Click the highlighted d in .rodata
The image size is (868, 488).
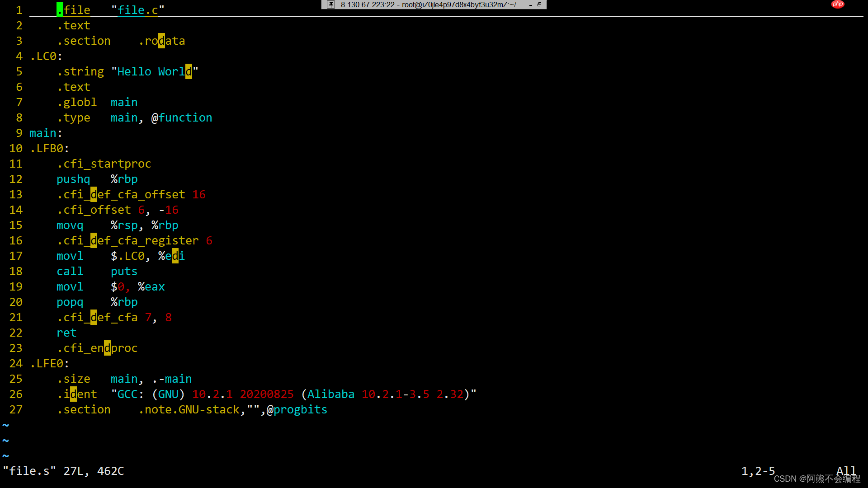(161, 41)
